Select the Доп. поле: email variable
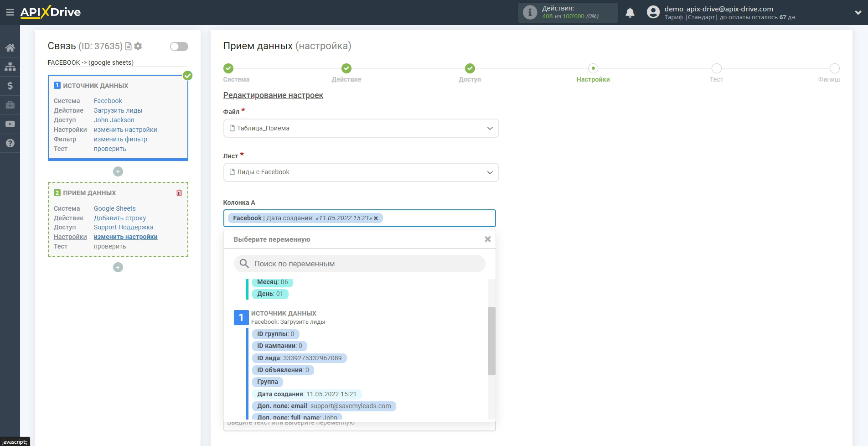The height and width of the screenshot is (446, 868). tap(324, 406)
